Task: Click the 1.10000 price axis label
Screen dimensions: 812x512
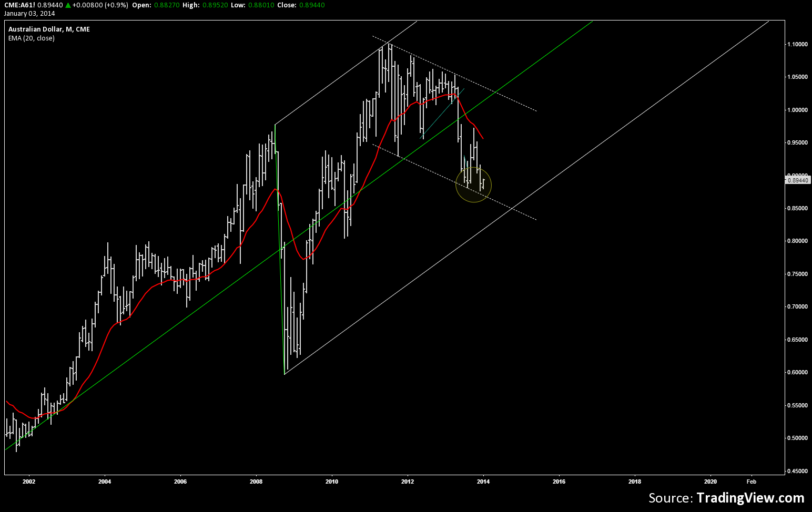Action: (797, 44)
